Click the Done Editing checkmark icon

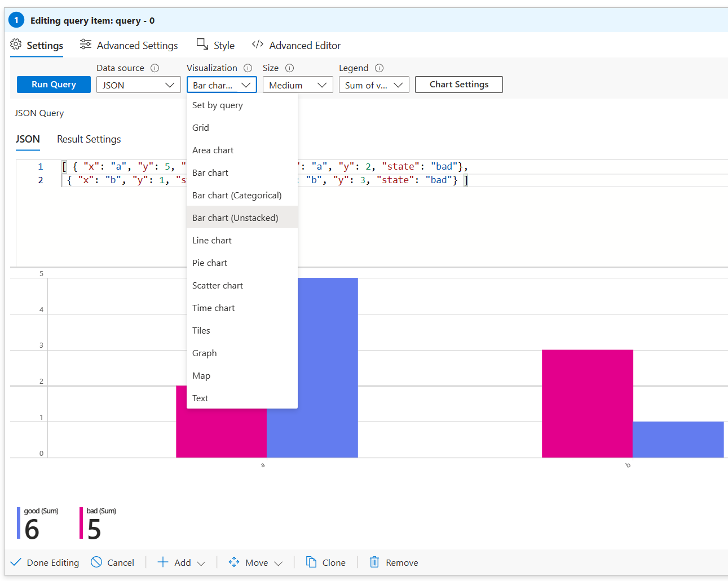pos(15,562)
